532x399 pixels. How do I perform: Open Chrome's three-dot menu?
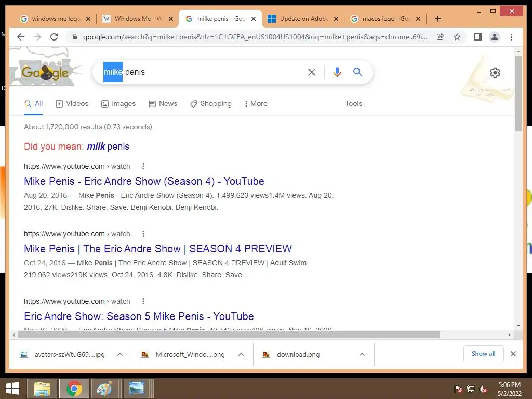pos(511,37)
